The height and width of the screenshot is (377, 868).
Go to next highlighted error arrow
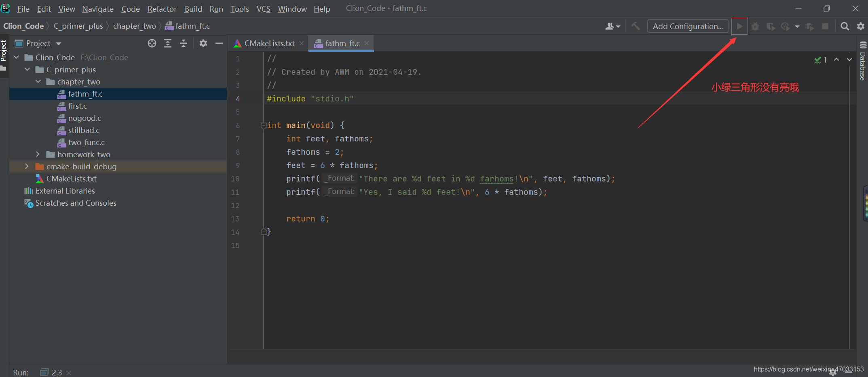[x=849, y=60]
